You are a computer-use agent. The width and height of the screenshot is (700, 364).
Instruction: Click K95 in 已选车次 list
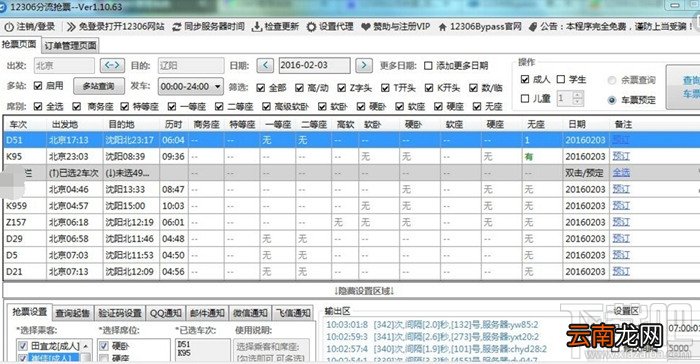(x=184, y=353)
